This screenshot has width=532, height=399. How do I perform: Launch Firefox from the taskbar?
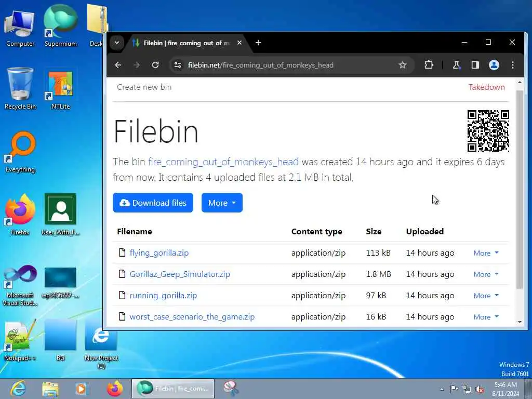point(115,389)
